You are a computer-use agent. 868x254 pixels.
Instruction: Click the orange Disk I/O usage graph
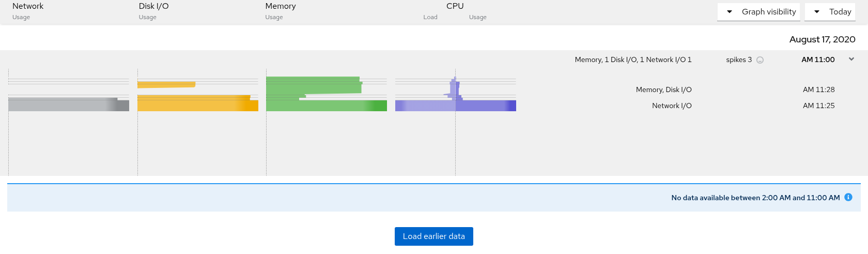click(198, 103)
